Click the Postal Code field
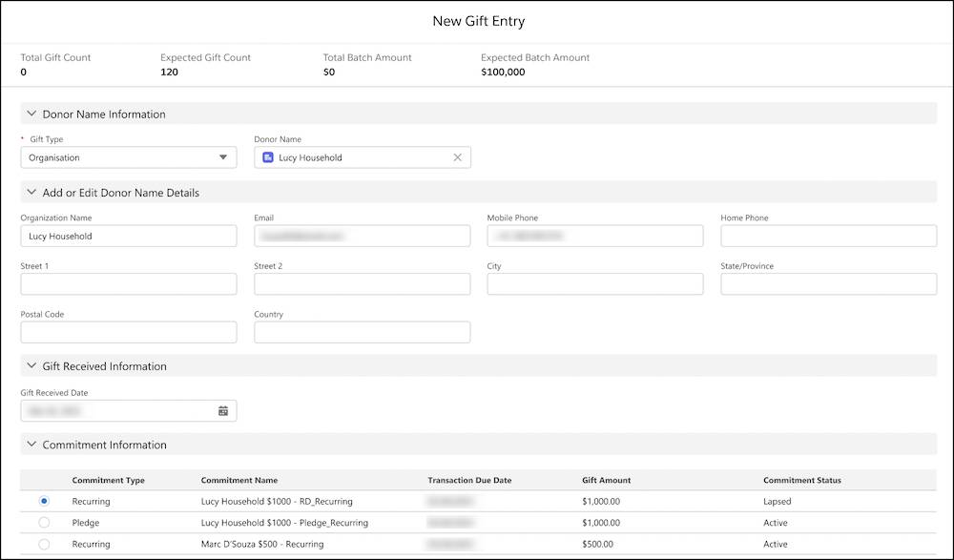 click(x=129, y=332)
